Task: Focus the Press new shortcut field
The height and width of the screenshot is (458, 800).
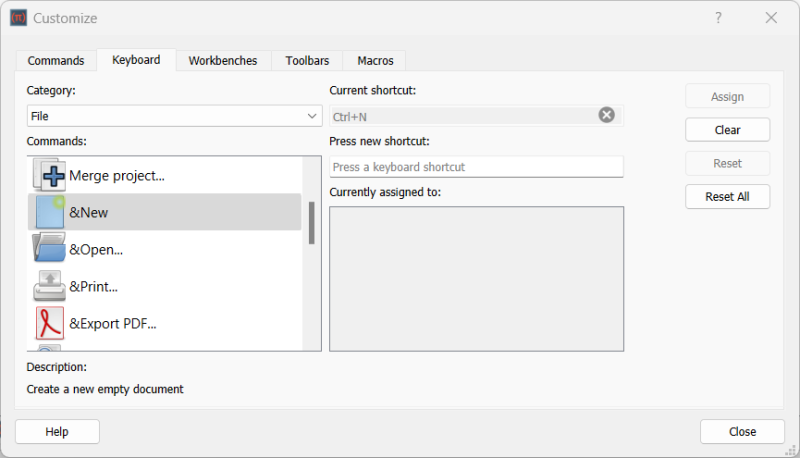Action: click(476, 167)
